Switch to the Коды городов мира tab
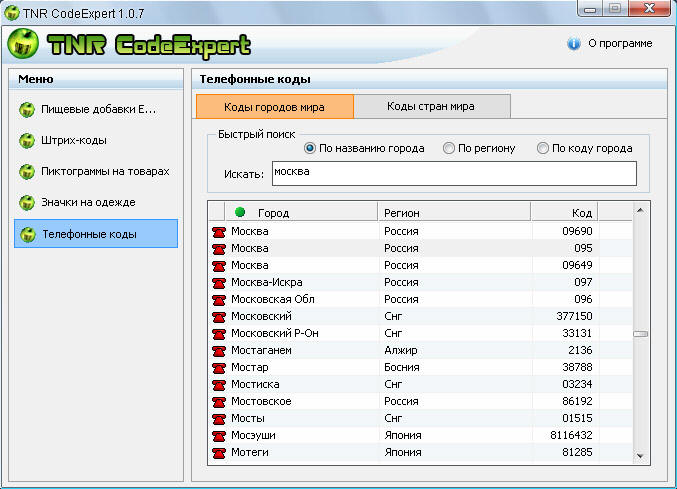 click(275, 107)
